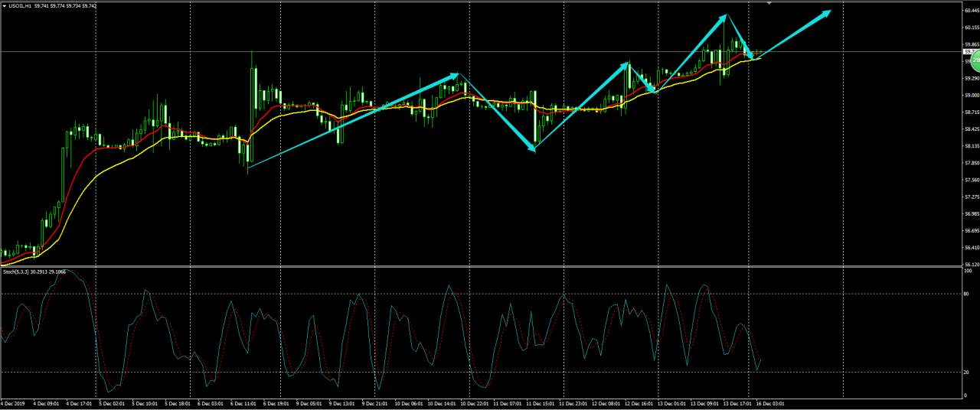Click the stochastic 80 level label

tap(968, 294)
